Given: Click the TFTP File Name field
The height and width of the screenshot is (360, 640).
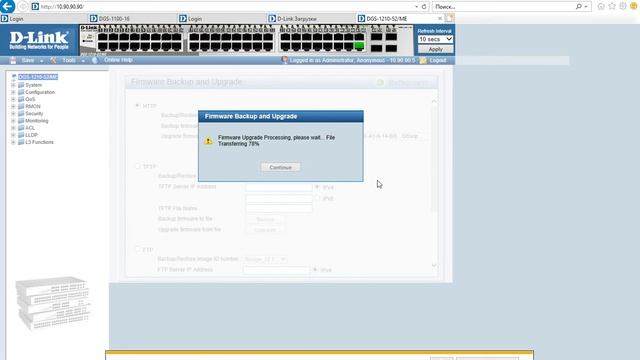Looking at the screenshot, I should tap(279, 209).
